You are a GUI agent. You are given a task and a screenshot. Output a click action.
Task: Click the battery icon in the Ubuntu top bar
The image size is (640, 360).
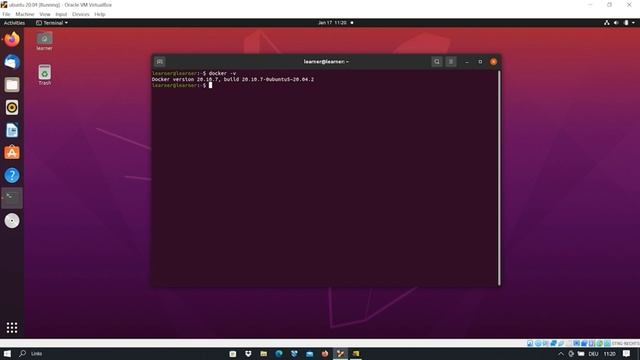click(626, 23)
